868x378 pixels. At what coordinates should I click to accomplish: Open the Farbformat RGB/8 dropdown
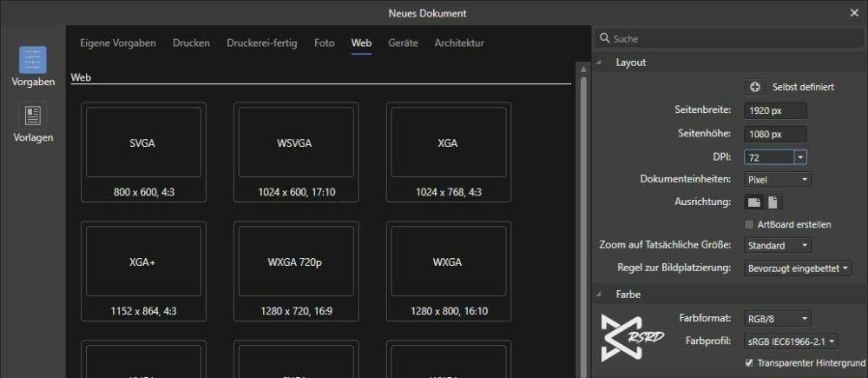[778, 319]
